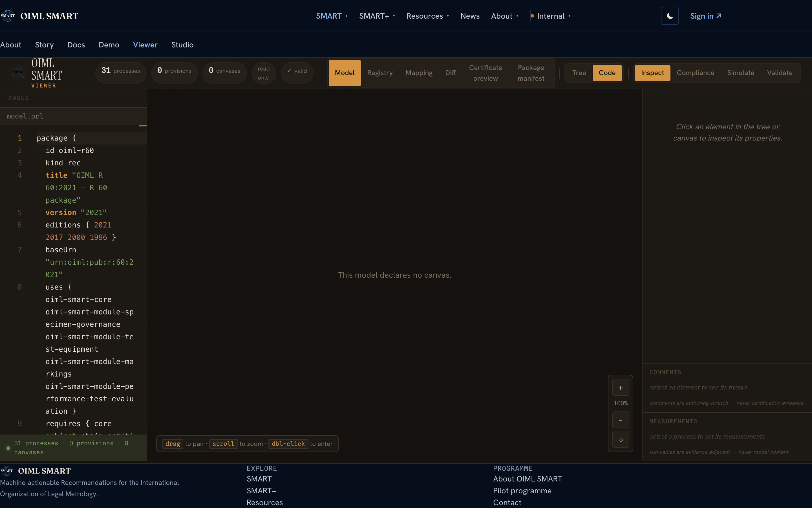The image size is (812, 508).
Task: Click the 0 provisions badge
Action: coord(175,73)
